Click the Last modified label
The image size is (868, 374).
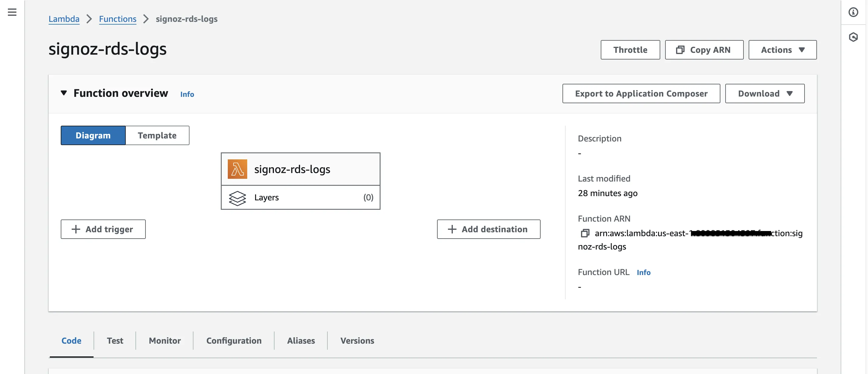click(x=604, y=178)
